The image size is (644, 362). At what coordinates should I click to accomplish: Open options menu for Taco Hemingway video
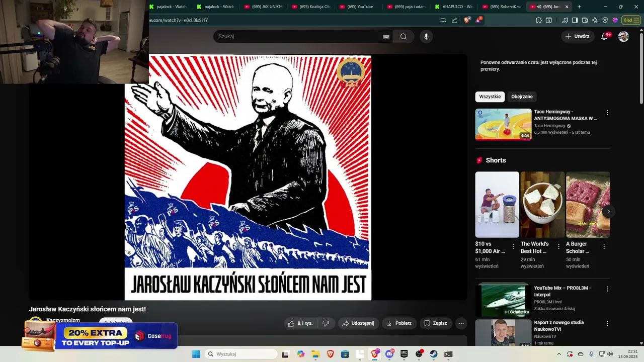[x=607, y=113]
